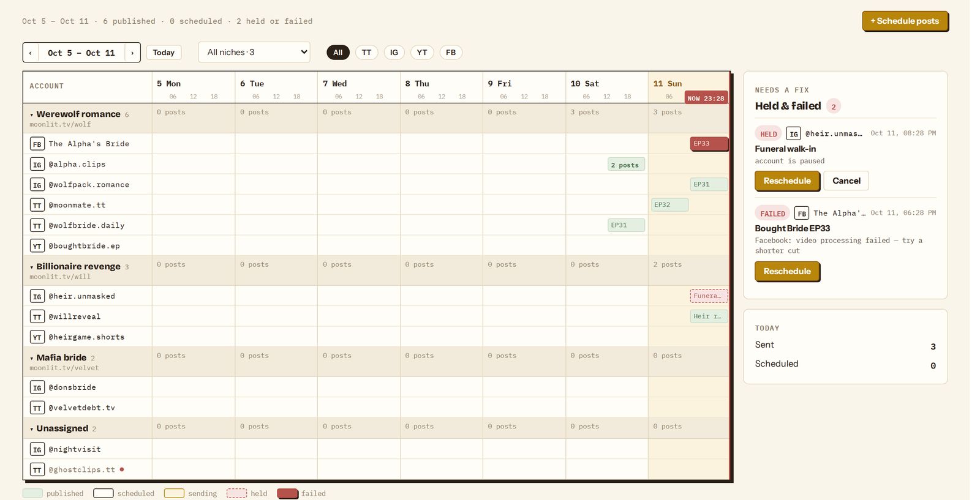Screen dimensions: 980x500
Task: Go to the next week with the right arrow
Action: pyautogui.click(x=132, y=53)
